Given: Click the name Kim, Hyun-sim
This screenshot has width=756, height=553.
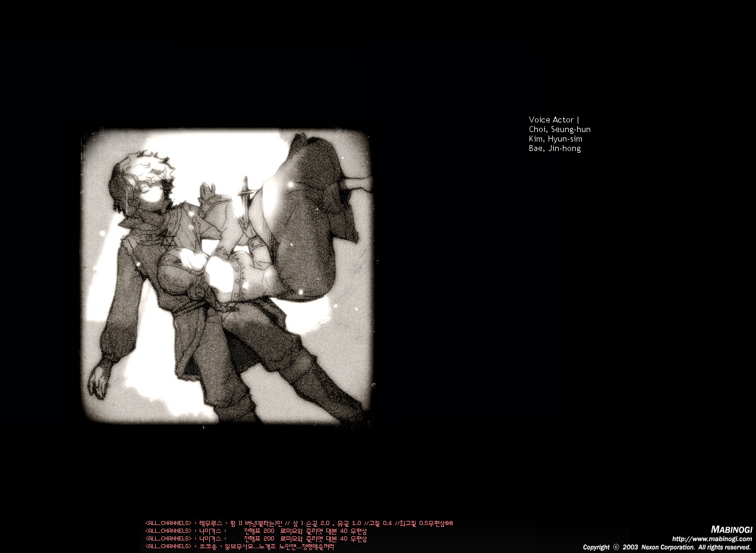Looking at the screenshot, I should [x=555, y=139].
